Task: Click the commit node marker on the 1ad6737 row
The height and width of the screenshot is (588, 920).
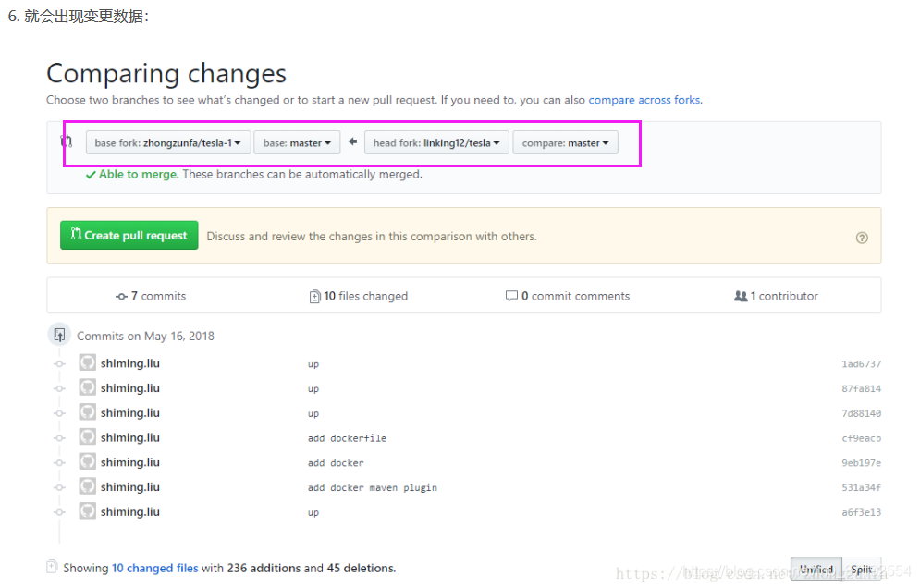Action: coord(59,364)
